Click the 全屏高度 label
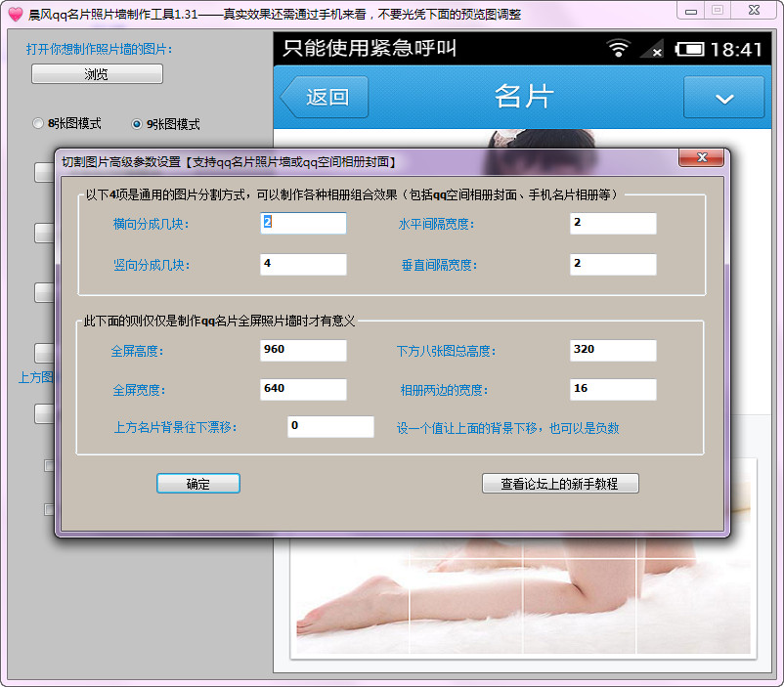This screenshot has width=784, height=687. point(137,351)
